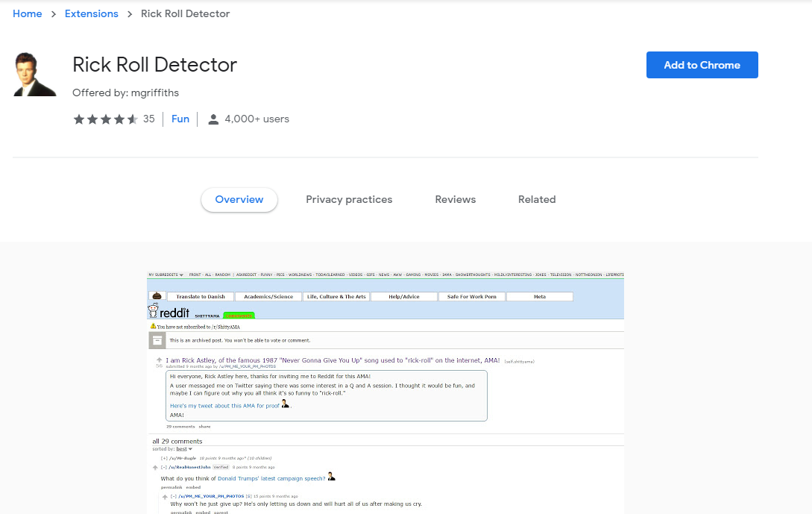Click the star rating icons
Viewport: 812px width, 514px height.
(x=106, y=119)
